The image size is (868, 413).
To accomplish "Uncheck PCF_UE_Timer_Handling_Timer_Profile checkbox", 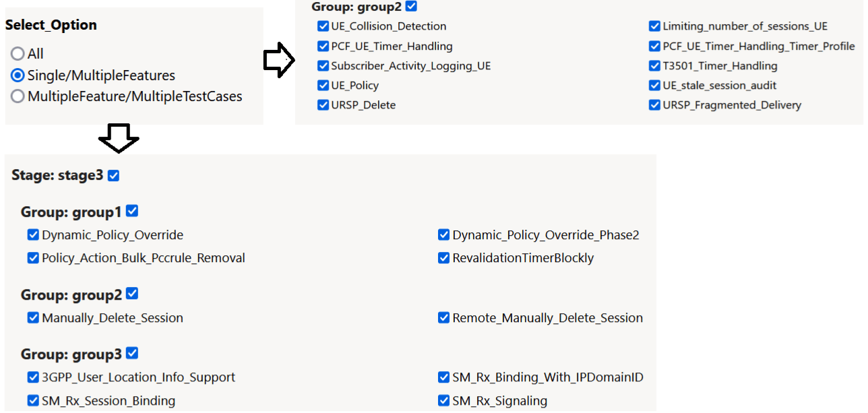I will (654, 46).
